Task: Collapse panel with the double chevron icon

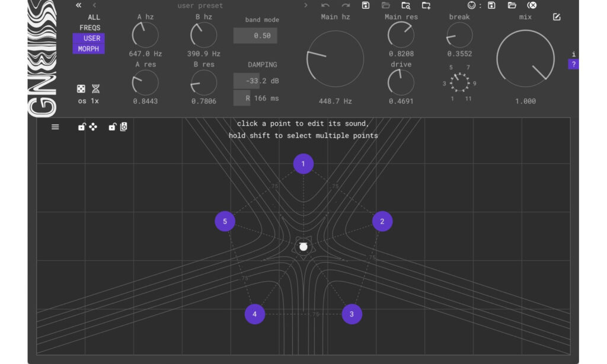Action: pos(79,5)
